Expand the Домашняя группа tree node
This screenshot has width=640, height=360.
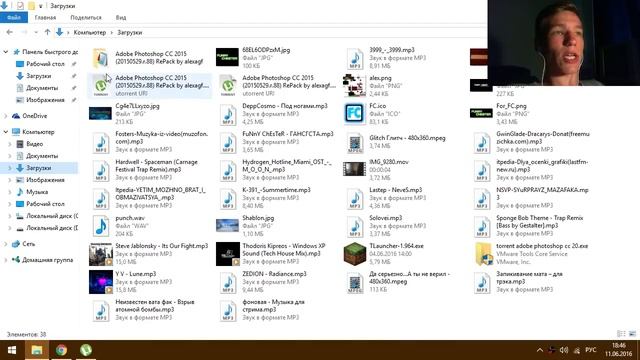pyautogui.click(x=6, y=260)
